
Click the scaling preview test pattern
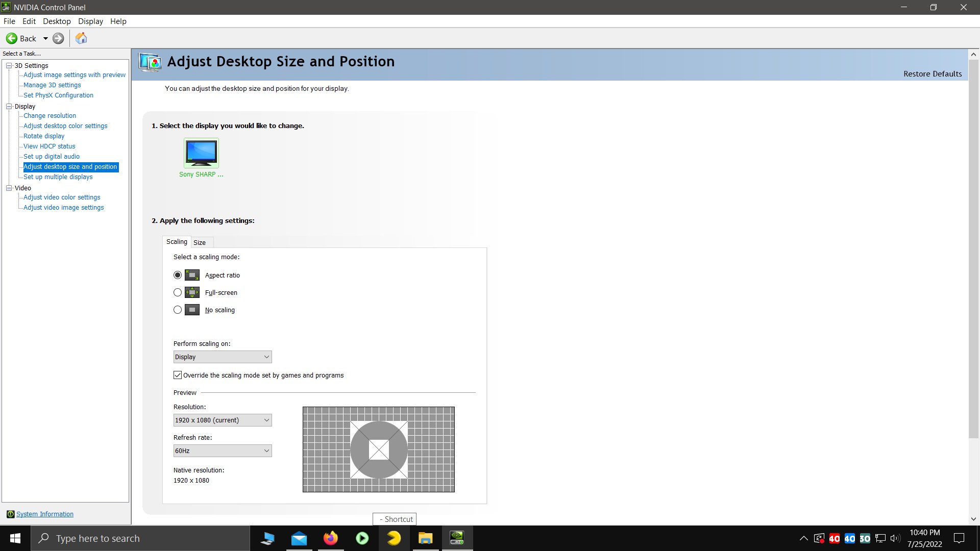[379, 449]
